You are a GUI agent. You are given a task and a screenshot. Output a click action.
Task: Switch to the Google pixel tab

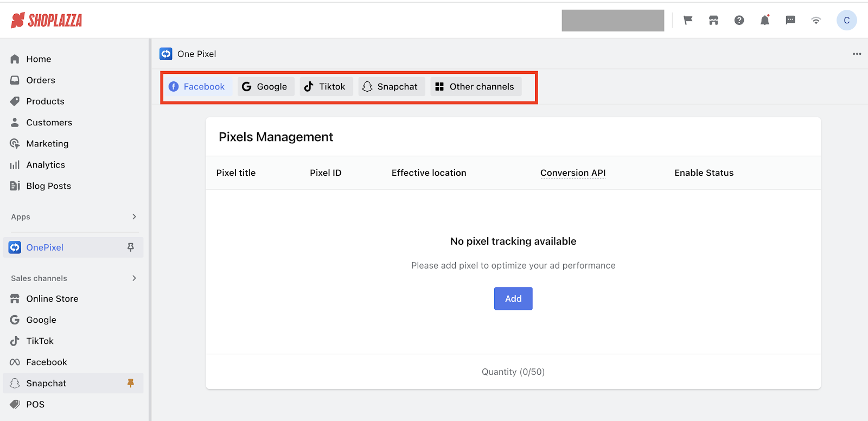(266, 87)
